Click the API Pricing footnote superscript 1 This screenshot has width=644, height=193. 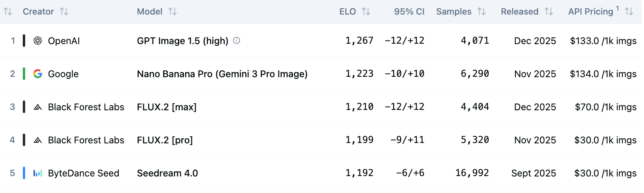click(617, 8)
